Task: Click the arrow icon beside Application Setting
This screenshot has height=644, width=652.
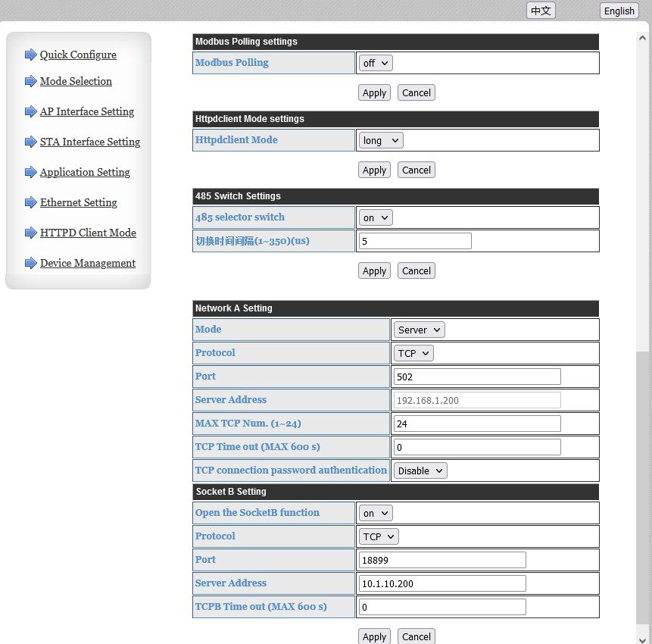Action: point(31,172)
